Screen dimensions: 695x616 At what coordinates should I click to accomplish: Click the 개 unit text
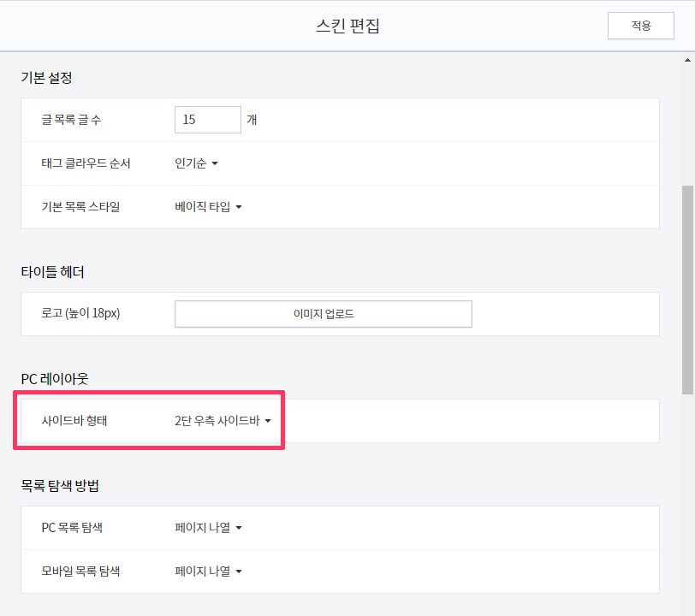click(x=252, y=120)
